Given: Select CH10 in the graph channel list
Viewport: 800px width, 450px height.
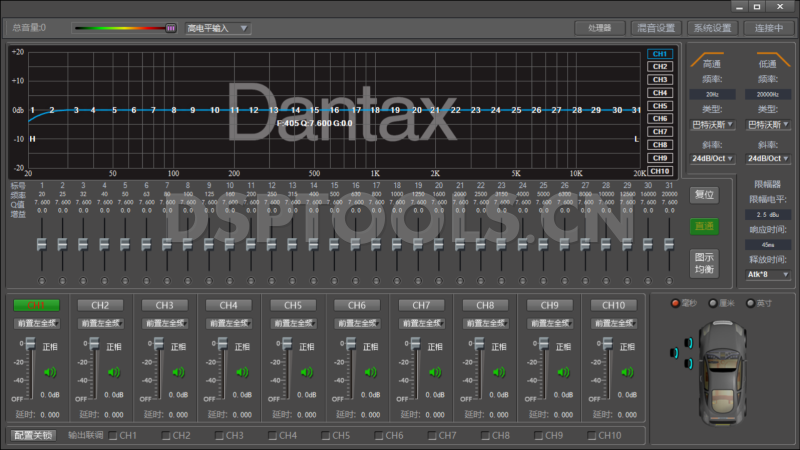Looking at the screenshot, I should click(660, 171).
